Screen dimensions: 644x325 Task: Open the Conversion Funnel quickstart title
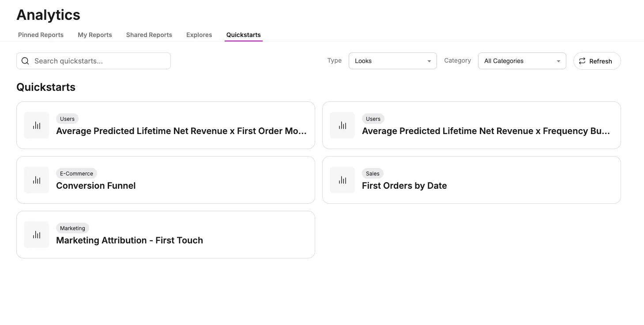point(96,186)
